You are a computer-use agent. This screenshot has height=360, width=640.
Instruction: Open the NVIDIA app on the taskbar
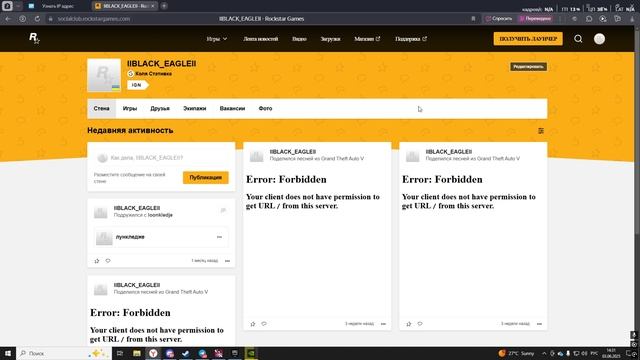(x=251, y=353)
